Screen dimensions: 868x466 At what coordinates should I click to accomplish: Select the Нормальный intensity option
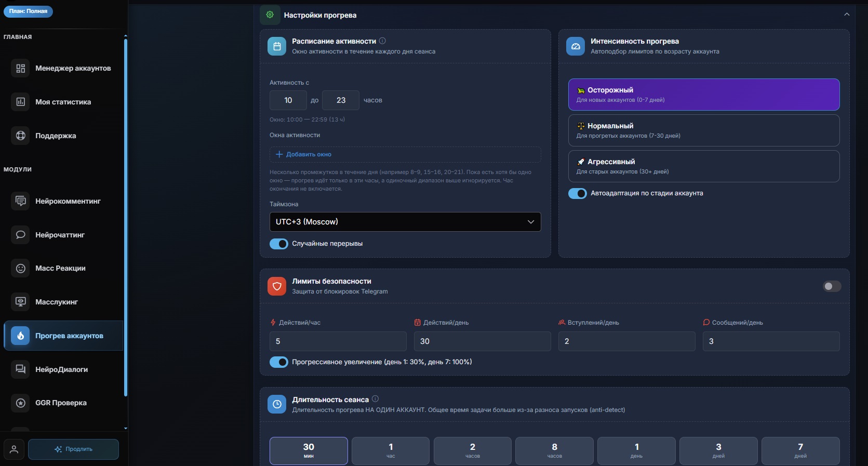704,130
